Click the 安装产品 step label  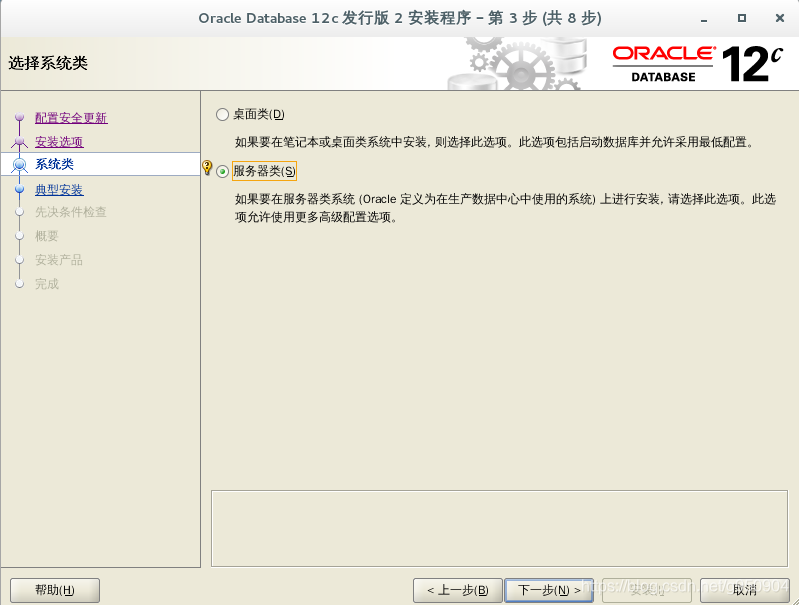click(x=59, y=260)
